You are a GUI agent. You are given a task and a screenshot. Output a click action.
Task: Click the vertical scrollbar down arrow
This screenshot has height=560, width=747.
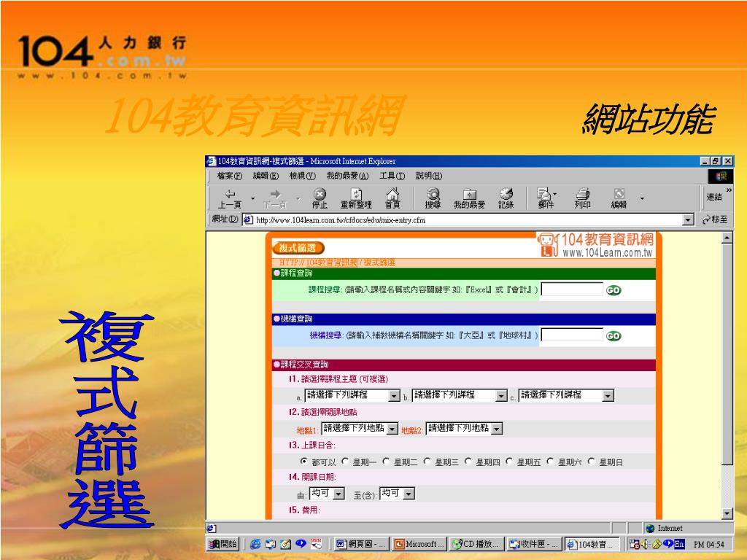click(x=727, y=513)
